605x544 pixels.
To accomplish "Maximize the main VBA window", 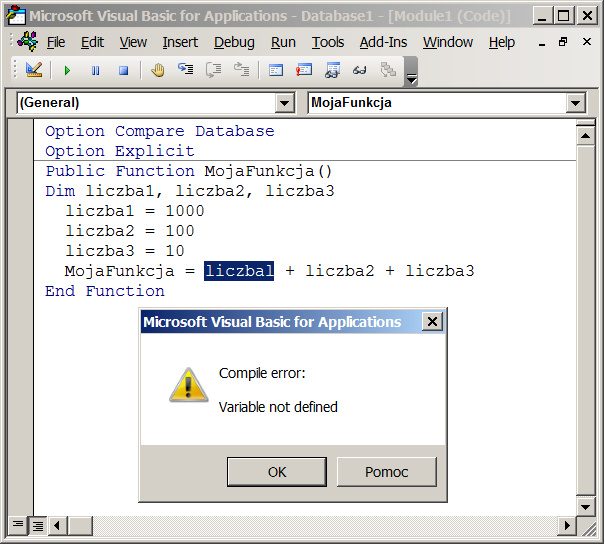I will (564, 16).
